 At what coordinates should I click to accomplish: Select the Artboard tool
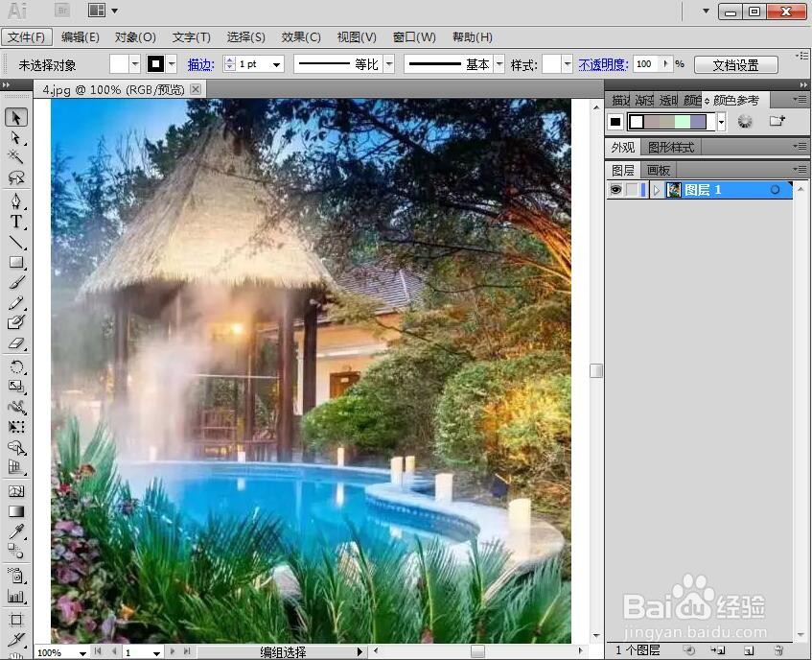tap(16, 620)
